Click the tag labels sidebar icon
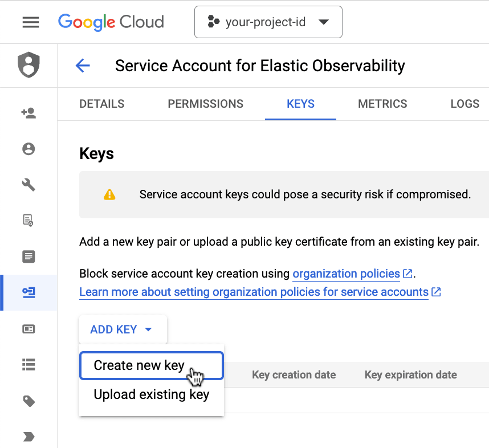This screenshot has height=448, width=489. [28, 401]
